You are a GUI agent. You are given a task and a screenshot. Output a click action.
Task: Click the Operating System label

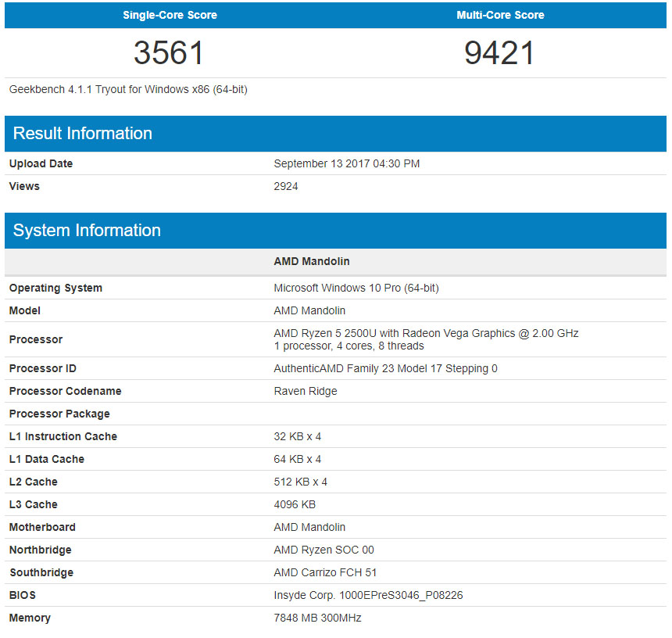[x=55, y=288]
